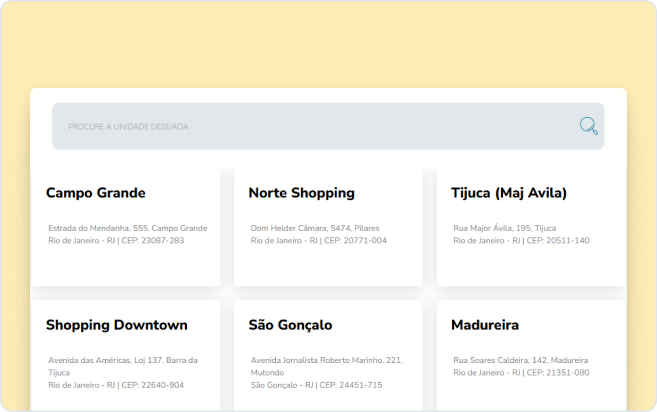Click the Avenida Jornalista Roberto Marinho address
The height and width of the screenshot is (412, 657).
click(326, 360)
